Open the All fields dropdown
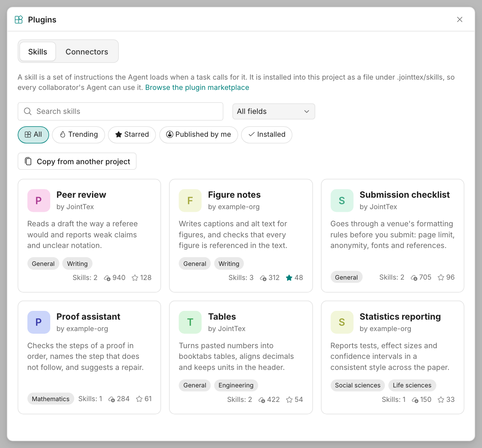 tap(274, 111)
